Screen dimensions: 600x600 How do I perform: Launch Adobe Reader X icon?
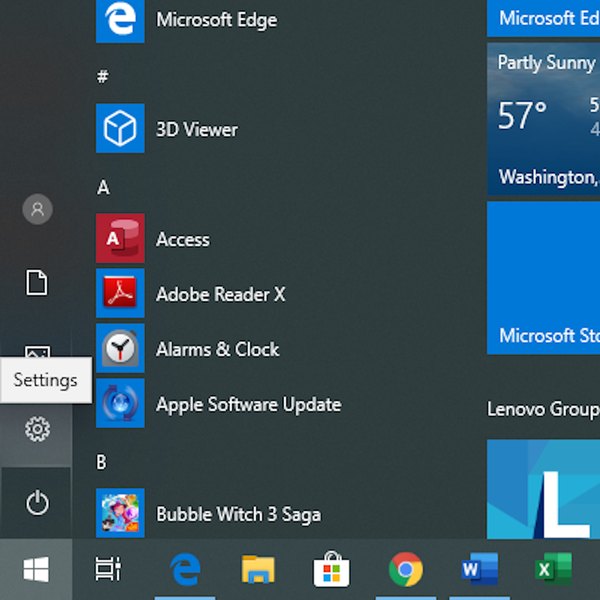coord(120,293)
